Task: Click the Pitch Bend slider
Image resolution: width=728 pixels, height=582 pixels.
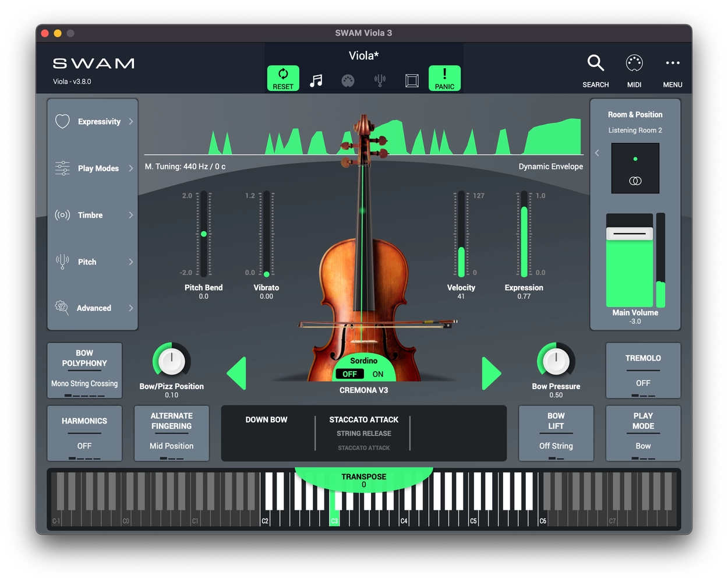Action: (204, 234)
